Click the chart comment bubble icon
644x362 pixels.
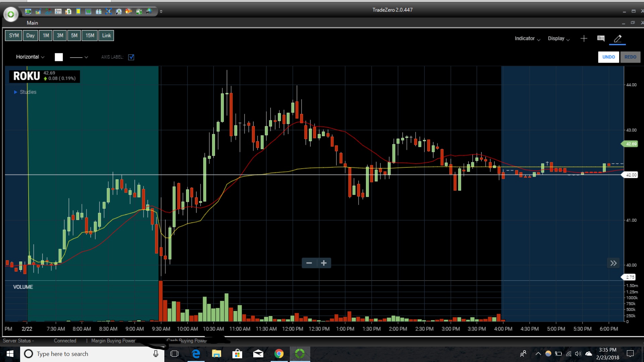click(601, 39)
